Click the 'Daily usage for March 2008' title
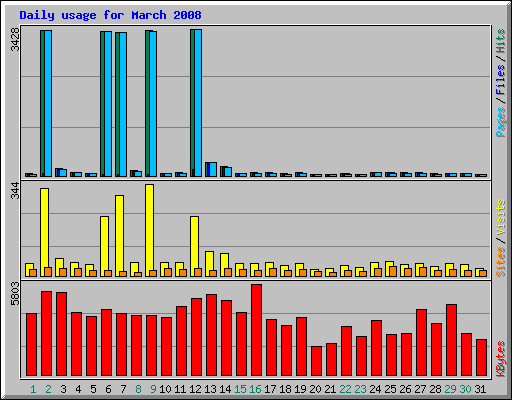This screenshot has height=400, width=512. coord(110,15)
